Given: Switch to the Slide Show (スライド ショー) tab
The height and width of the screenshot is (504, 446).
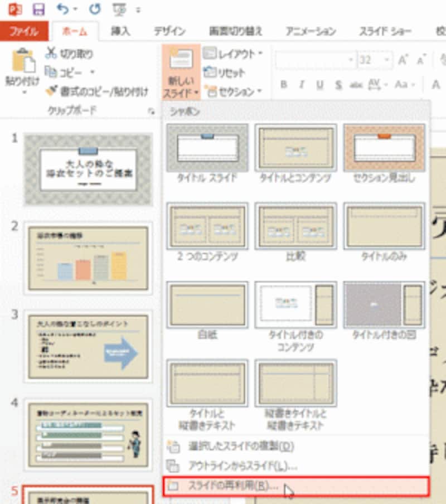Looking at the screenshot, I should tap(385, 31).
